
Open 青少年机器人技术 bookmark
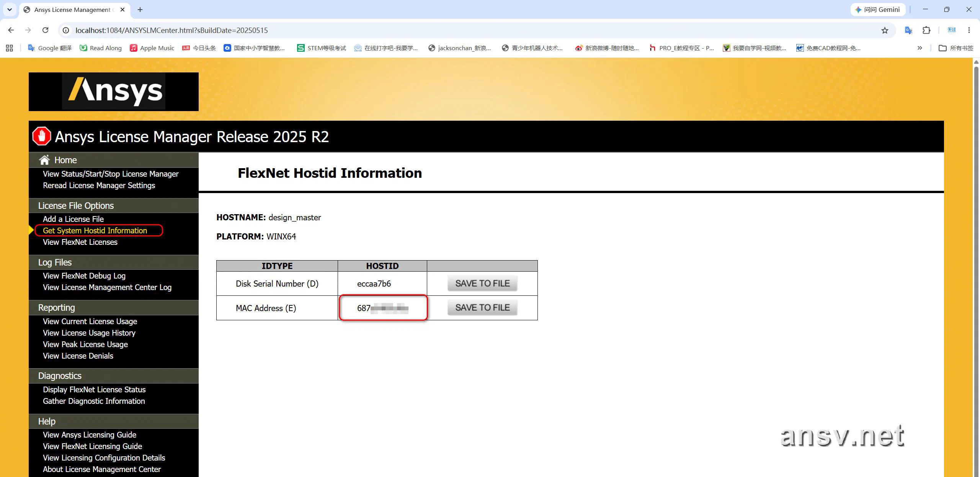point(532,48)
